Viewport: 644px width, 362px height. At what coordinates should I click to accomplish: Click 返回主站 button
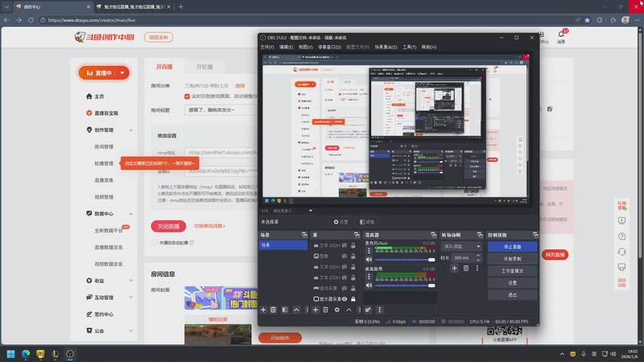pos(159,37)
